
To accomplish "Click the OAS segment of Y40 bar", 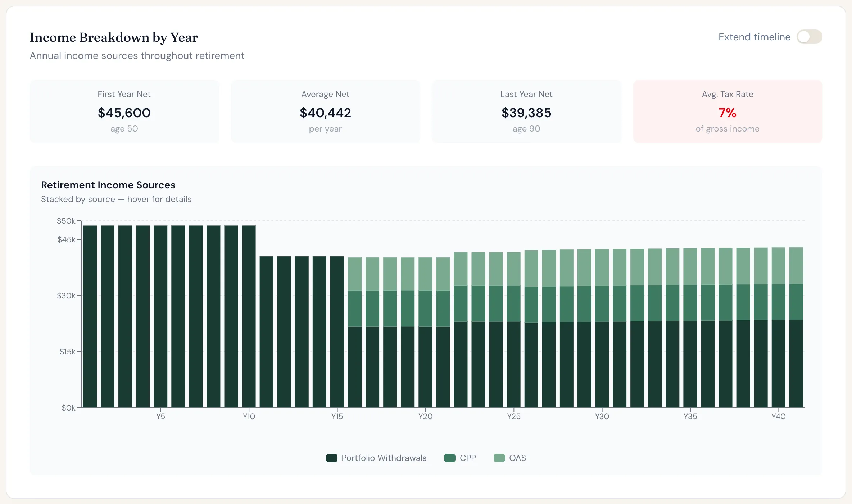I will (779, 266).
